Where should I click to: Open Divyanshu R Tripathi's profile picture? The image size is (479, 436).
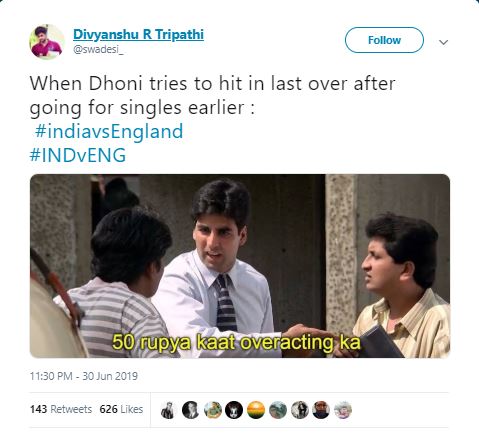[x=47, y=42]
